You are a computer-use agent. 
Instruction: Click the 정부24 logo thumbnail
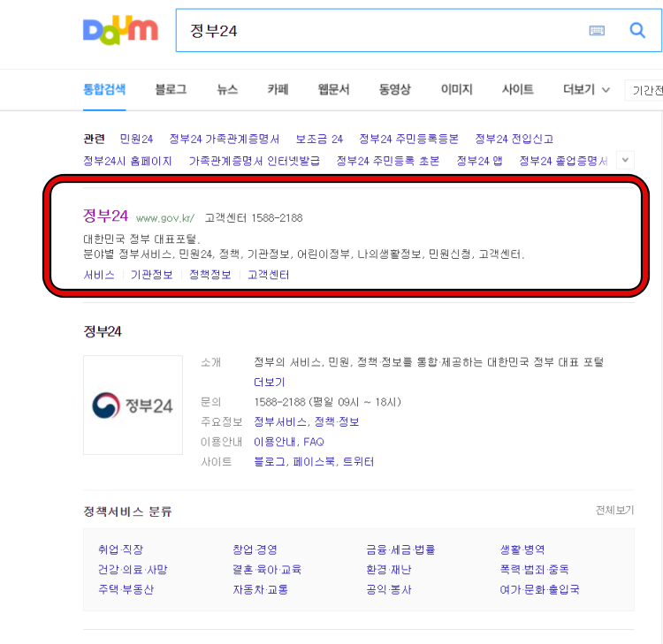pos(133,405)
